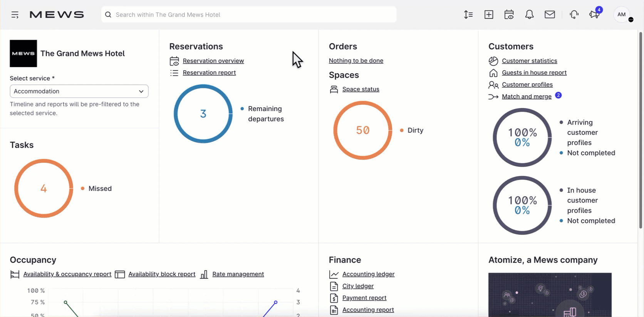Click the Remaining departures donut chart
Viewport: 644px width, 317px height.
coord(203,114)
